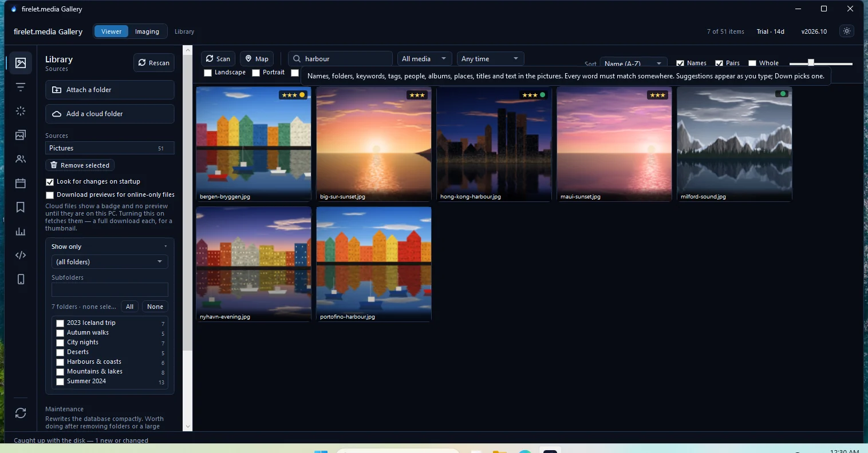Click the Rescan button

coord(154,63)
